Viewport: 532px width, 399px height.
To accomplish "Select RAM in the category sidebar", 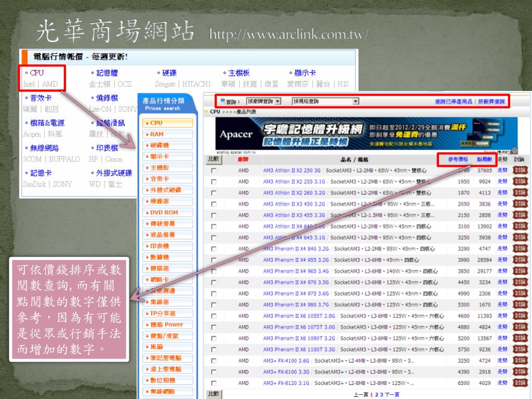I will tap(168, 134).
